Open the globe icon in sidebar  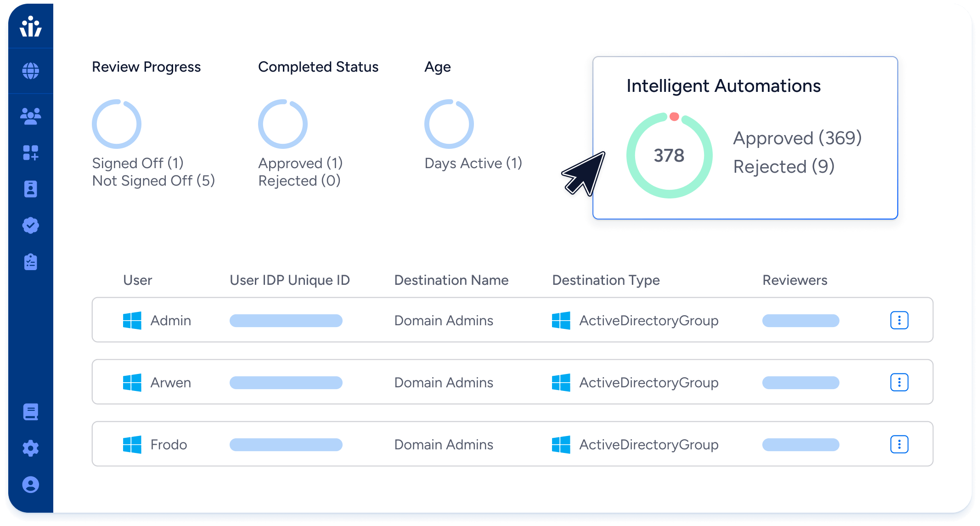(x=31, y=71)
